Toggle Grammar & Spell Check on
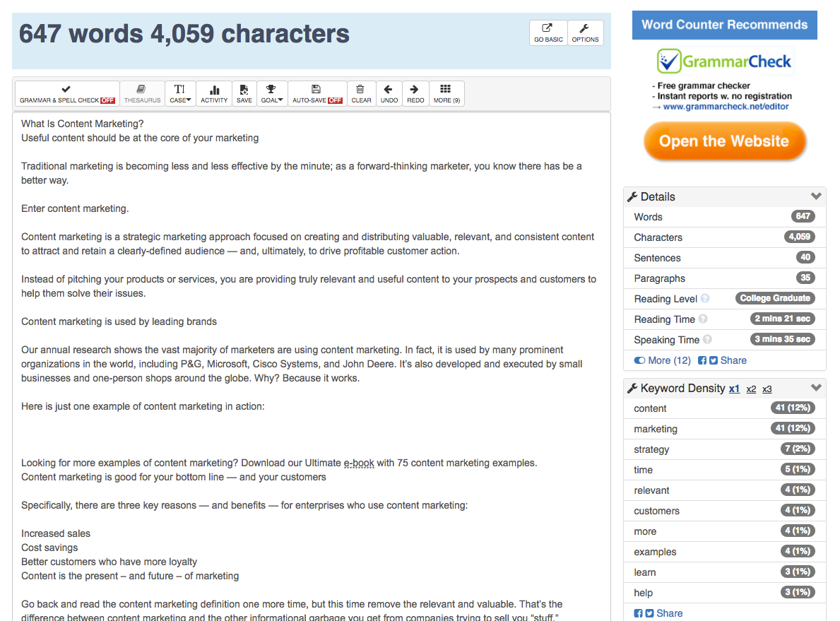840x621 pixels. pyautogui.click(x=67, y=93)
